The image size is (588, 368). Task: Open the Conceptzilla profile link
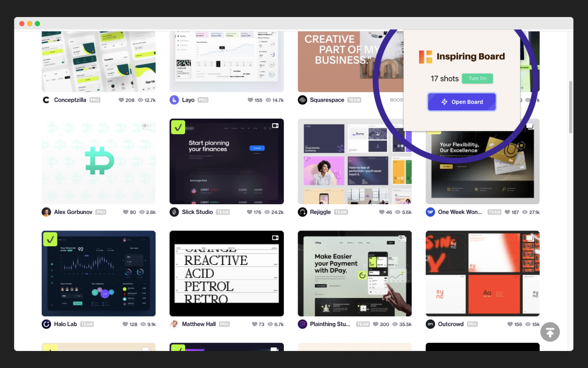point(70,100)
